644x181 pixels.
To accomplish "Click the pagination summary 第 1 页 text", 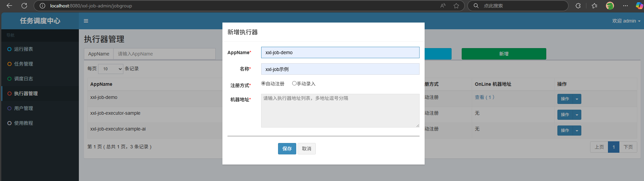I will (120, 147).
